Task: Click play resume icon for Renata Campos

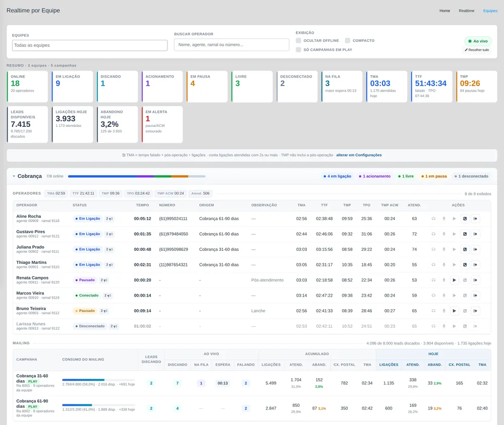Action: [454, 280]
